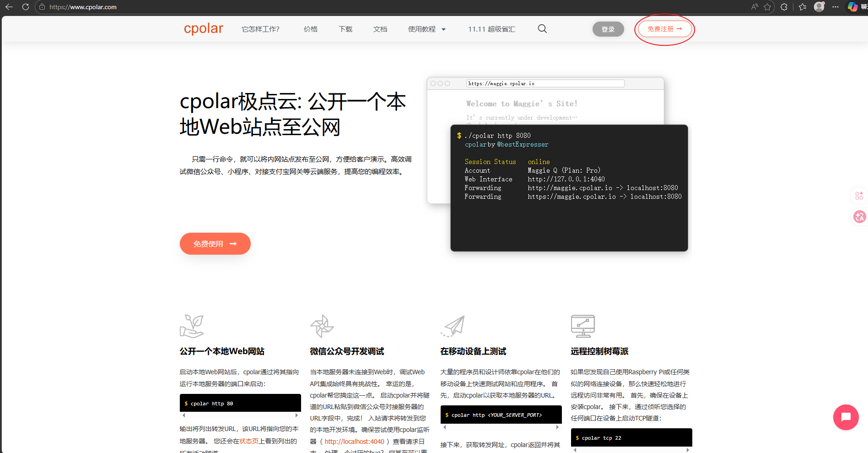
Task: Click left scroll arrow under YOUR_SERVER_PORT code block
Action: [x=445, y=427]
